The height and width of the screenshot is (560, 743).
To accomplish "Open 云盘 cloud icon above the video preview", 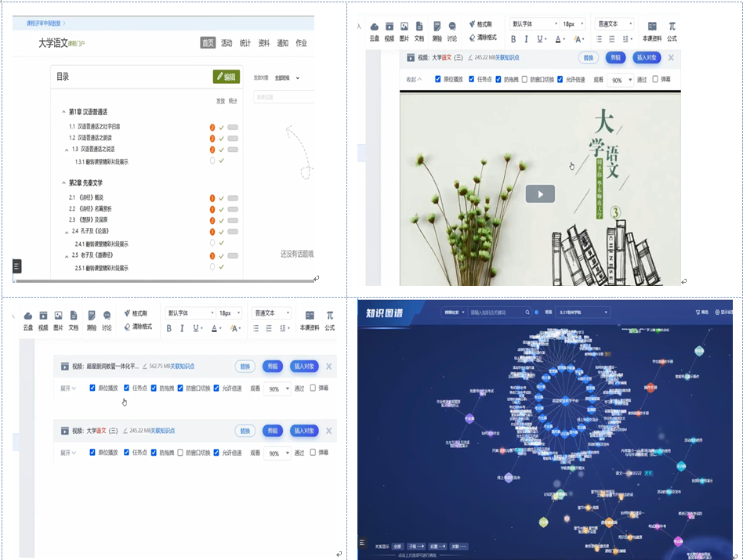I will click(x=375, y=27).
